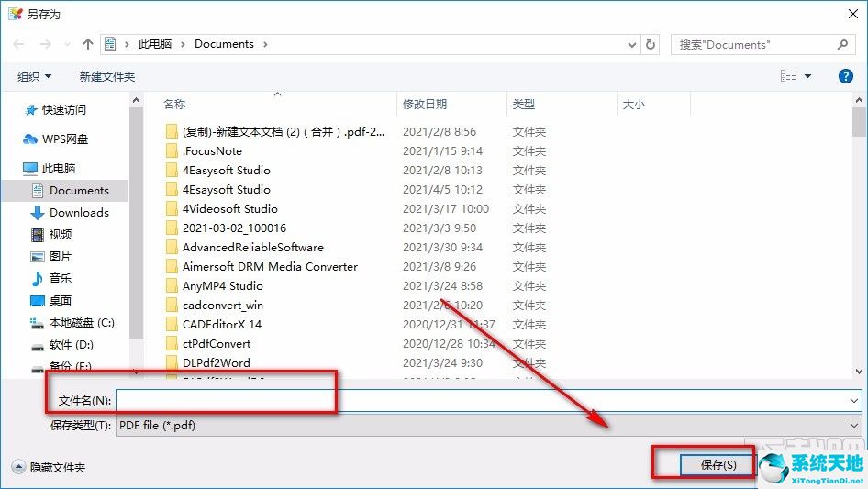The width and height of the screenshot is (868, 489).
Task: Open 音乐 folder in sidebar
Action: coord(51,278)
